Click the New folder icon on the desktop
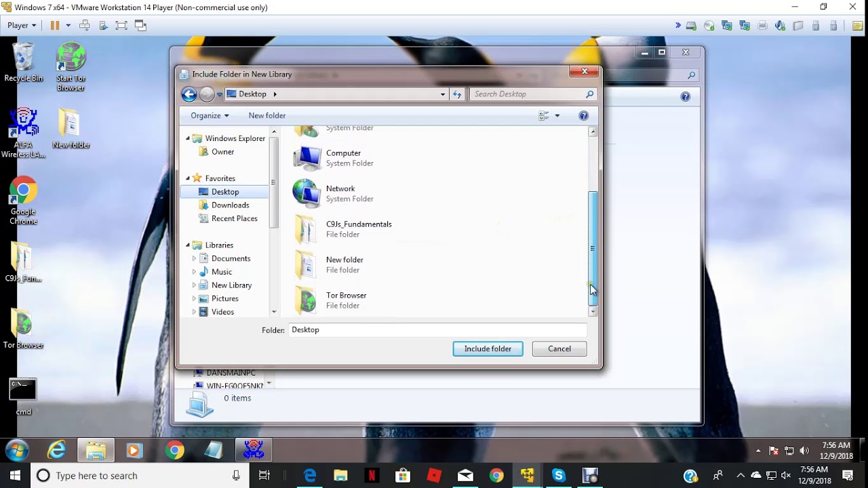868x488 pixels. click(71, 129)
